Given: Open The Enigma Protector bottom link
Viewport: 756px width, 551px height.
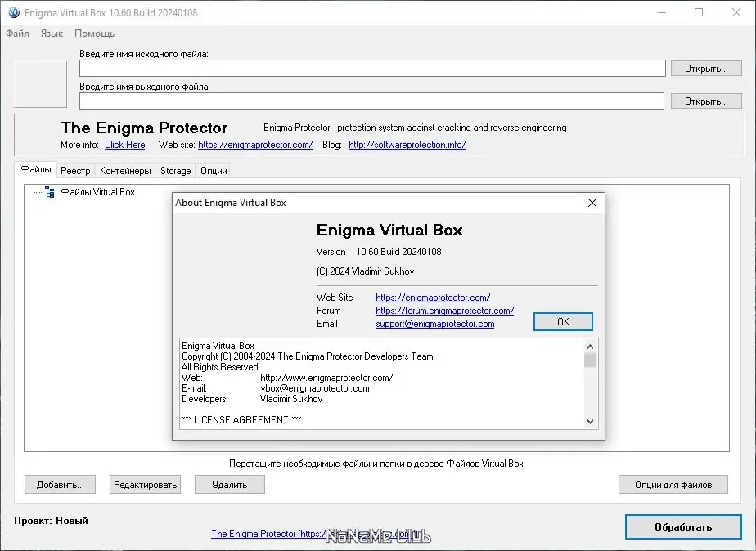Looking at the screenshot, I should point(317,534).
